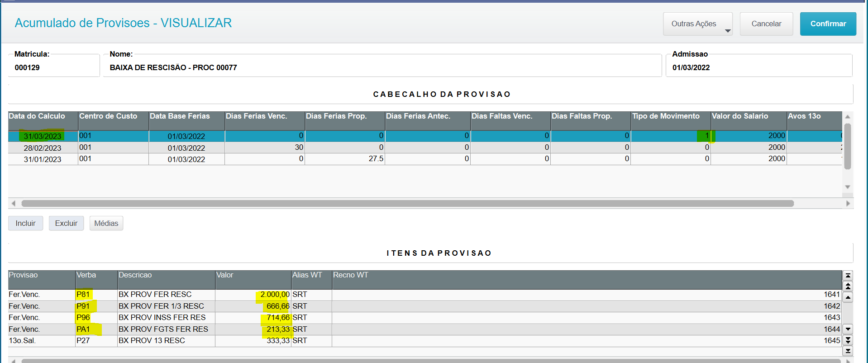
Task: Move up one row in Itens grid
Action: pos(848,297)
